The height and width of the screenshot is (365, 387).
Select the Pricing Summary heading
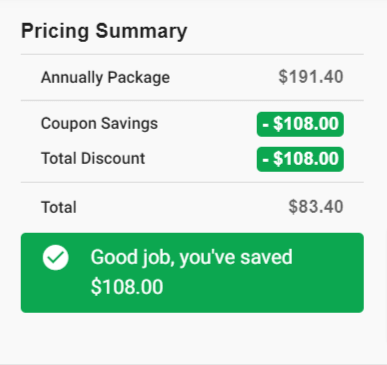point(104,31)
